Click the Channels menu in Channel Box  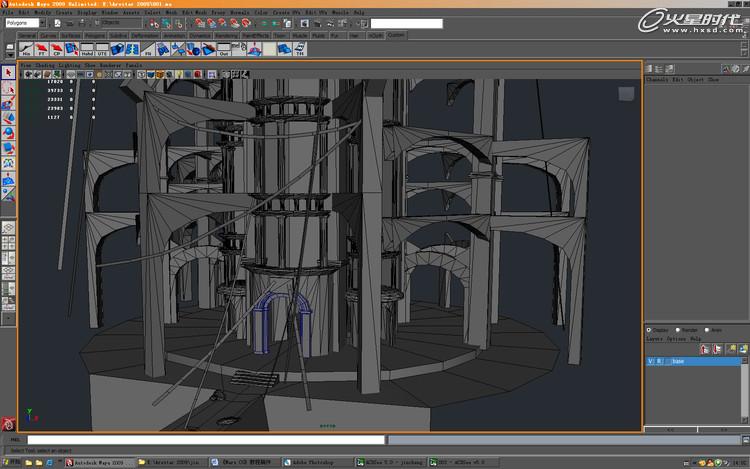click(657, 79)
